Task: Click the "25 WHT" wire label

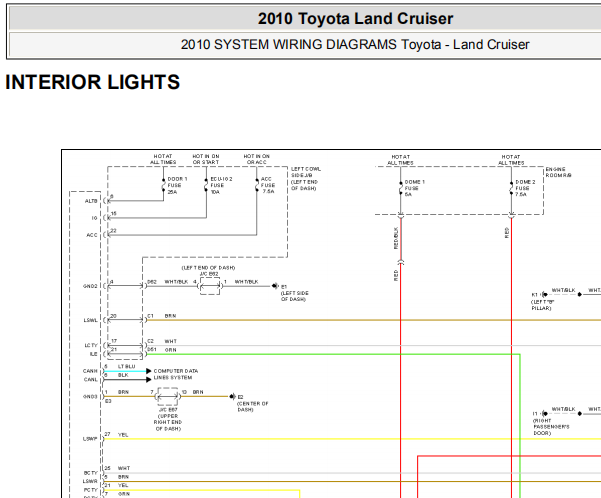Action: (x=117, y=468)
